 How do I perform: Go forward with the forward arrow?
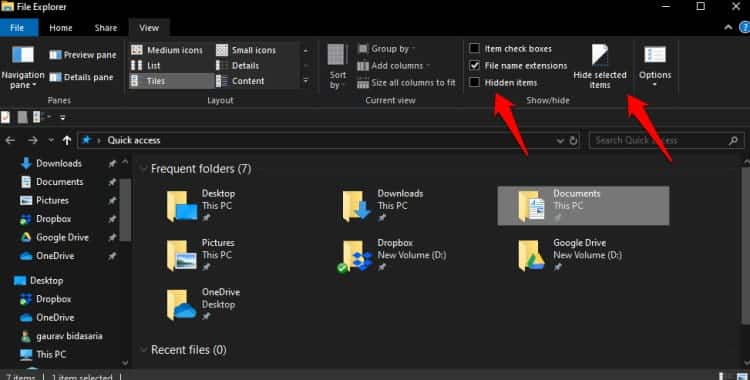coord(33,140)
